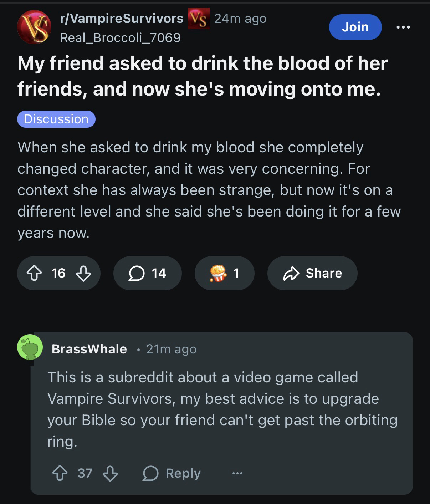
Task: Open the post's comments via the speech bubble
Action: coord(136,274)
